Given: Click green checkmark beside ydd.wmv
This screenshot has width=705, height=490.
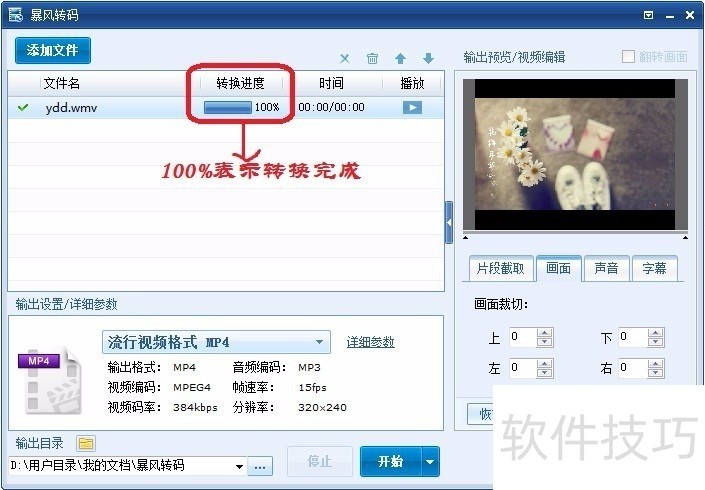Looking at the screenshot, I should (22, 107).
